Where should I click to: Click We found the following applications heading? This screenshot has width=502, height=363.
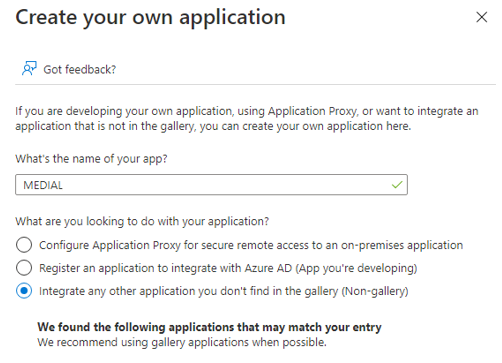209,327
